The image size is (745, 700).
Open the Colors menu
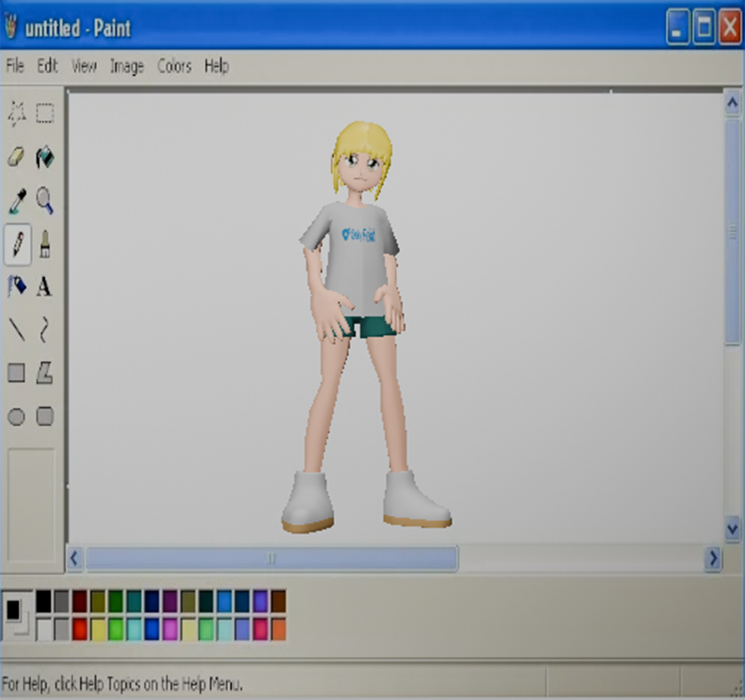tap(174, 66)
